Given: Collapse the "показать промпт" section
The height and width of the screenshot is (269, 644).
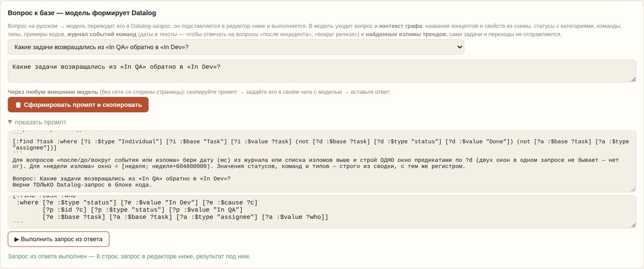Looking at the screenshot, I should pyautogui.click(x=37, y=122).
